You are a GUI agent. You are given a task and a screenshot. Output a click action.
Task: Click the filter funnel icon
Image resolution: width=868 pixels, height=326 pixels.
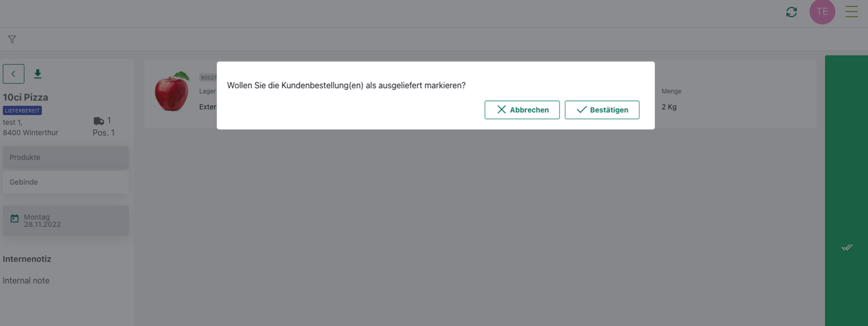pyautogui.click(x=12, y=40)
